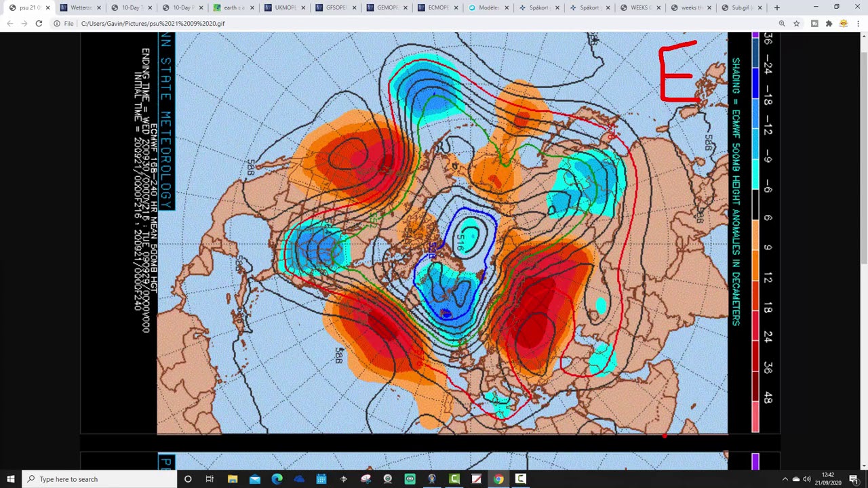Switch to the GFSOPEU tab
This screenshot has height=488, width=868.
click(x=335, y=7)
